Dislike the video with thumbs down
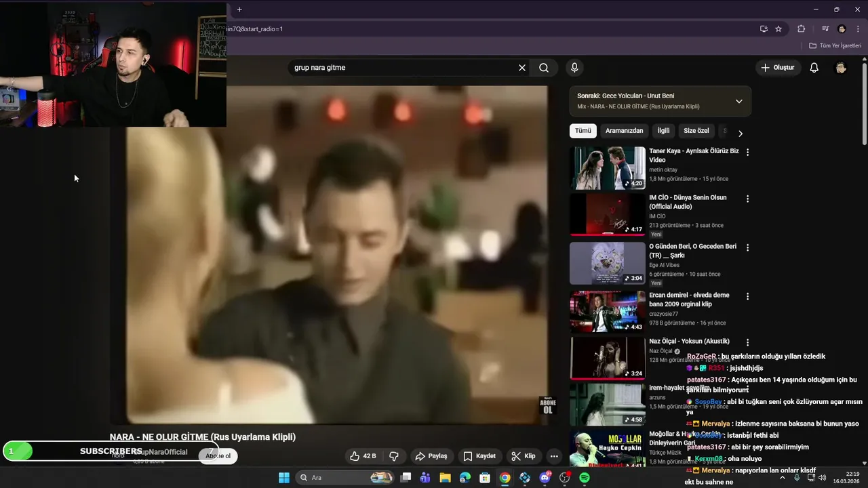 394,456
